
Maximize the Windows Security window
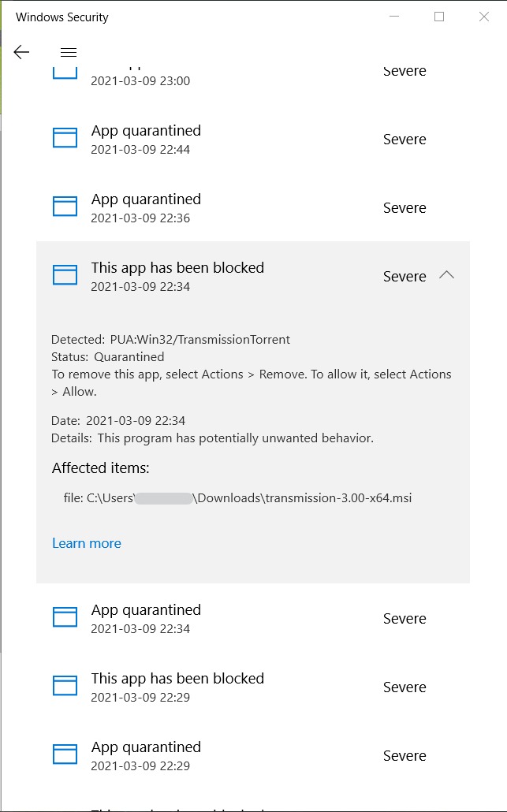tap(439, 17)
